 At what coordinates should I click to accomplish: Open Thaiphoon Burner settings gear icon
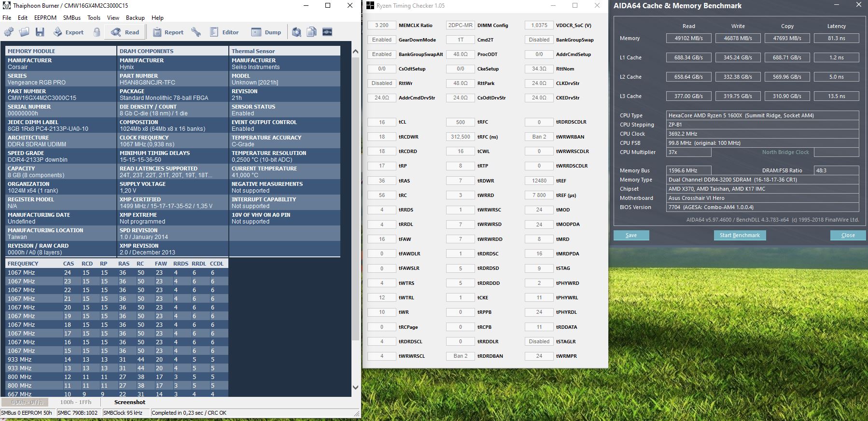9,32
